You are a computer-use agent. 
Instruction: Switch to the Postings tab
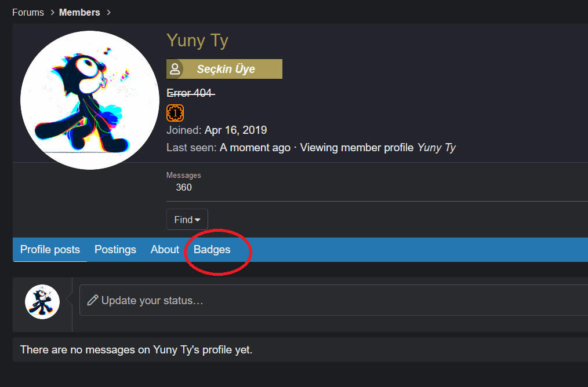click(115, 250)
